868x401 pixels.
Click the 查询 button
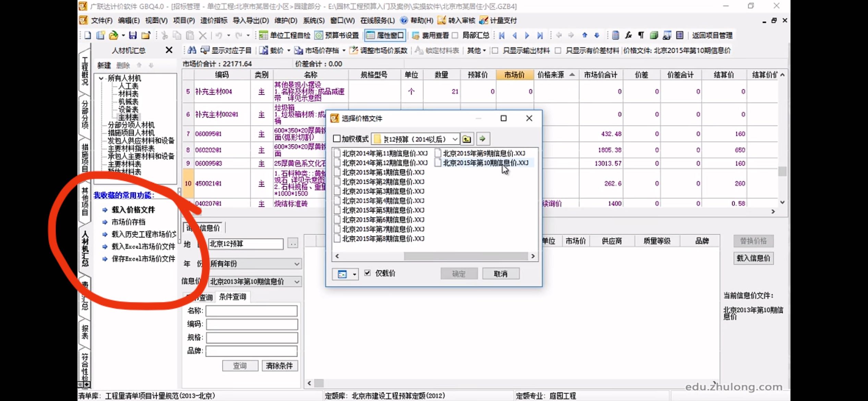tap(240, 366)
